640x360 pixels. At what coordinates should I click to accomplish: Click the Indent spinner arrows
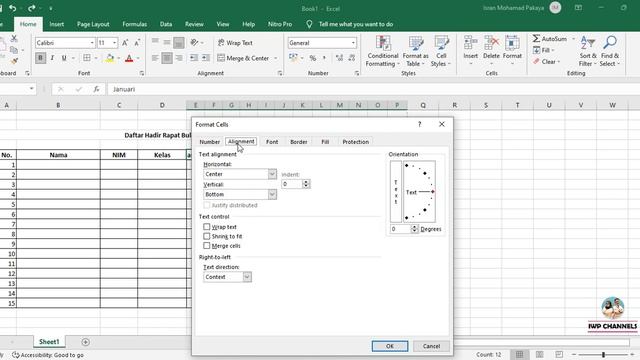click(x=306, y=184)
